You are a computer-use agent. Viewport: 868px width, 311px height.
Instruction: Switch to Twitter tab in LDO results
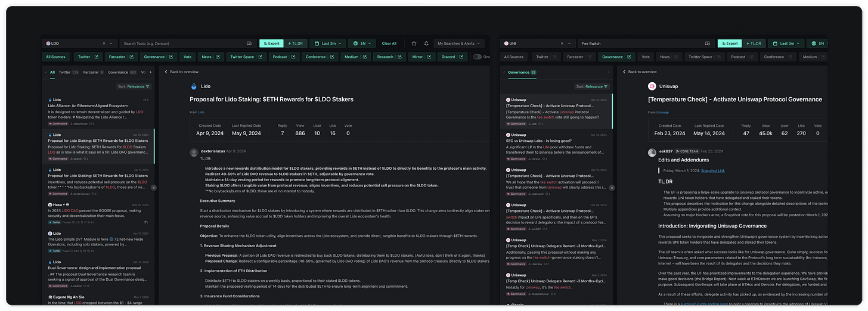point(68,72)
